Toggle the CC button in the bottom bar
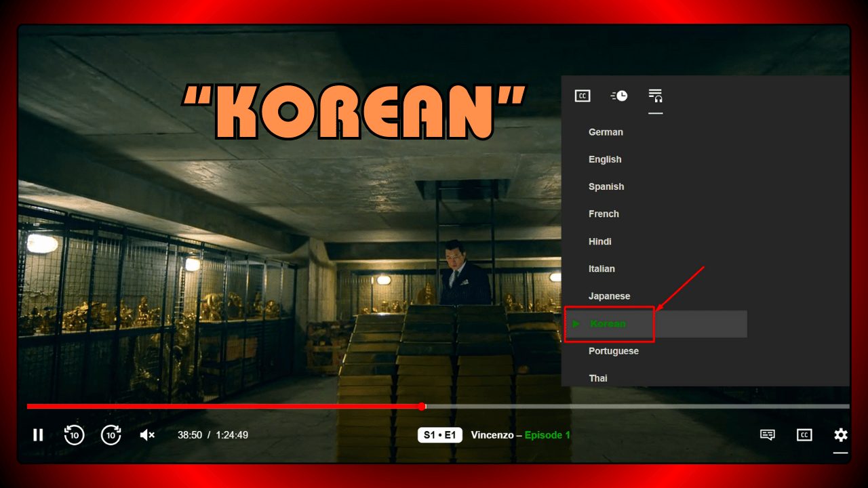This screenshot has width=868, height=488. point(804,435)
